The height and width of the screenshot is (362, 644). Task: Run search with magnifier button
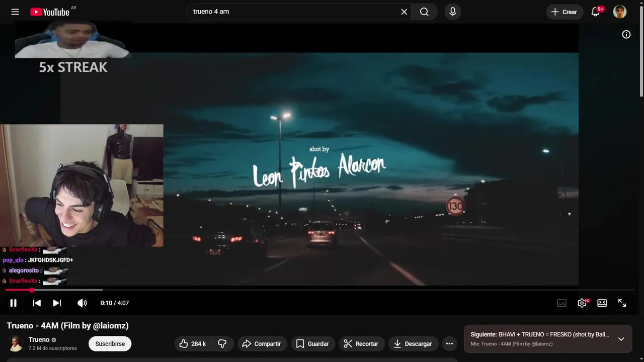[424, 12]
